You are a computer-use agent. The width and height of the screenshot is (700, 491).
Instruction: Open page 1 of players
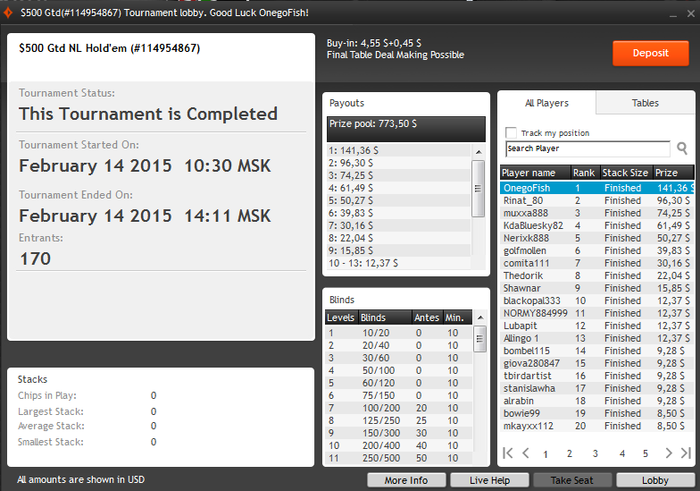(545, 454)
